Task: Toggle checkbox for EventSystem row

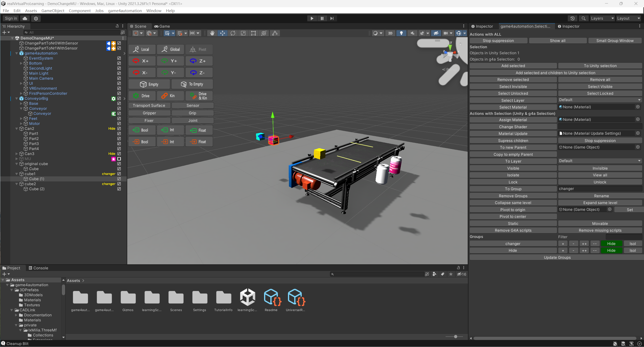Action: (x=119, y=58)
